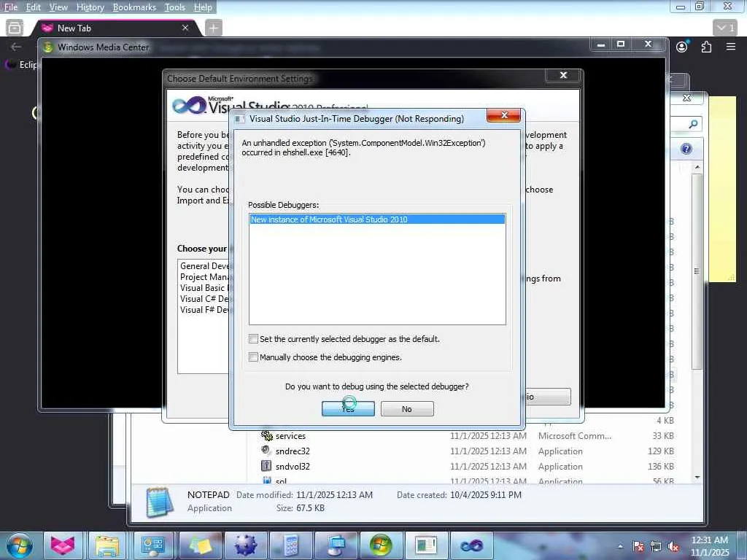Open the Windows Start menu
This screenshot has width=747, height=560.
pyautogui.click(x=19, y=545)
